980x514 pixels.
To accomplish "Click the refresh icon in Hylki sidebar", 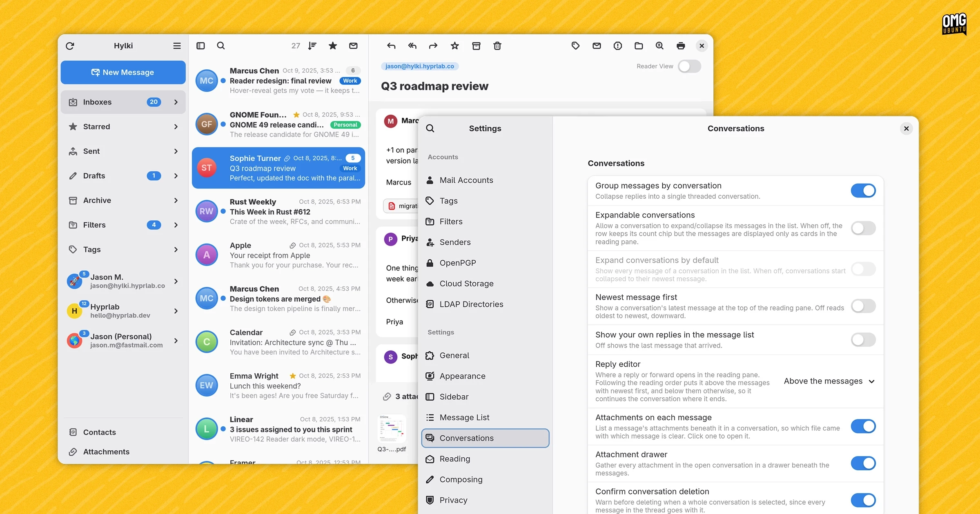I will [x=70, y=46].
